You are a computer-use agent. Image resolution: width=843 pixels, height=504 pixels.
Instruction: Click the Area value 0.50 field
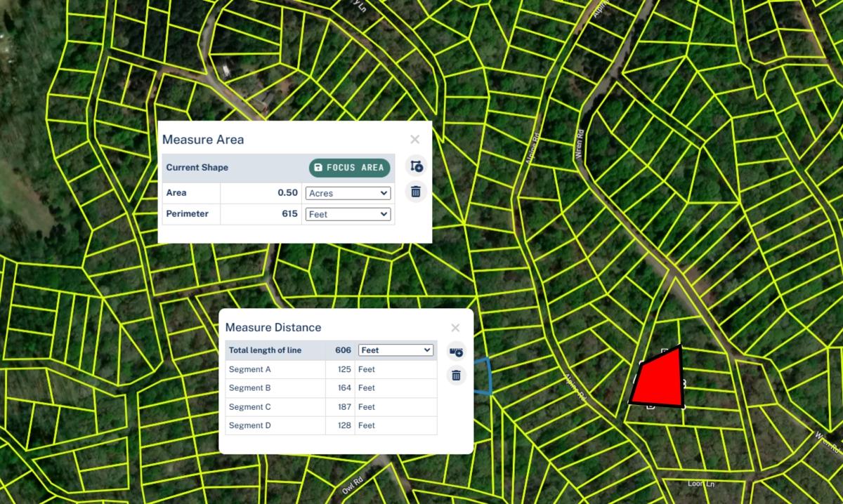261,193
